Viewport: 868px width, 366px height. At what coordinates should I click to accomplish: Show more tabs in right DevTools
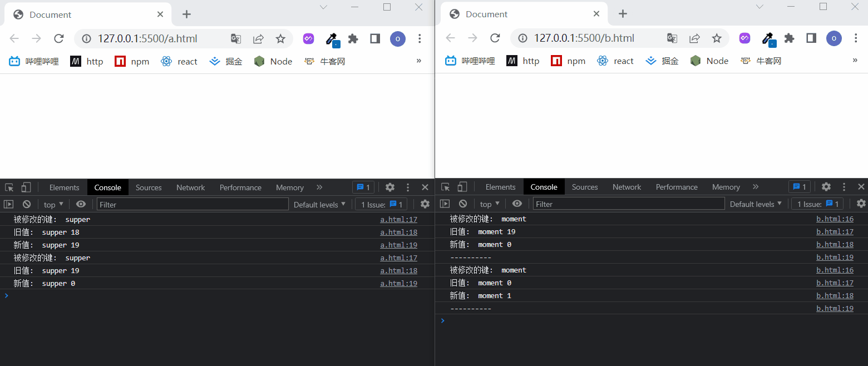pos(755,187)
